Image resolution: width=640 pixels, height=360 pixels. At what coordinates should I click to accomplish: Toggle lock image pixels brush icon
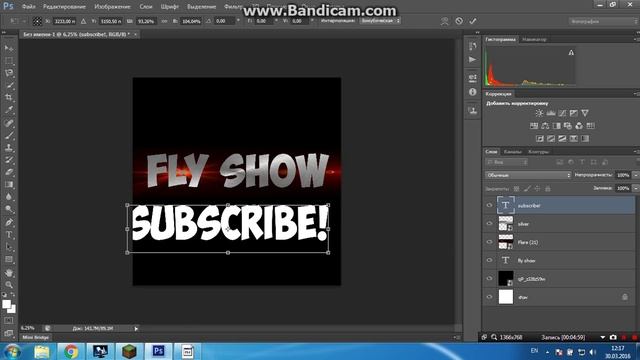[x=527, y=189]
